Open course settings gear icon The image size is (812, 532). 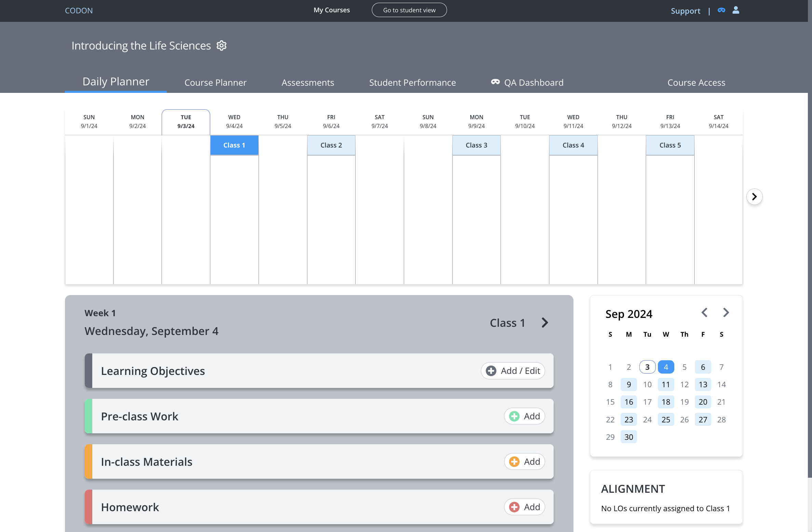pos(221,45)
